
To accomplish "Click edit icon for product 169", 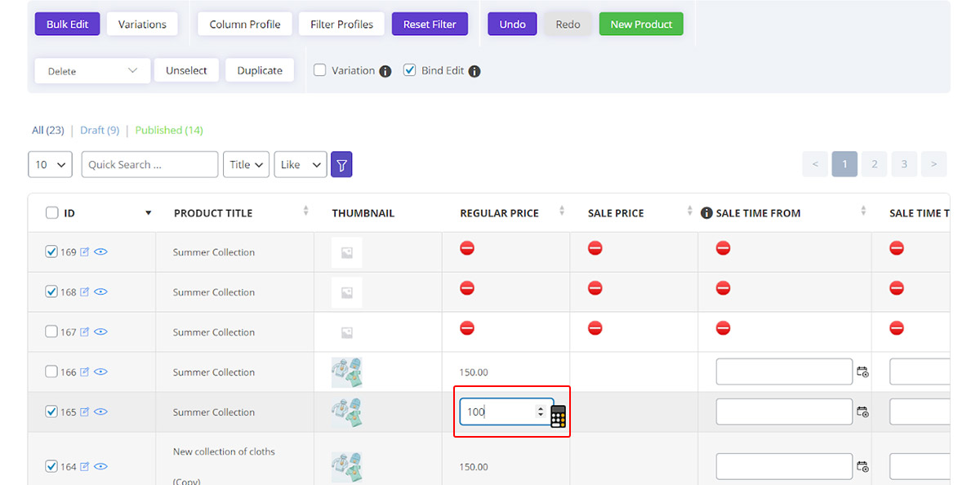I will point(84,252).
